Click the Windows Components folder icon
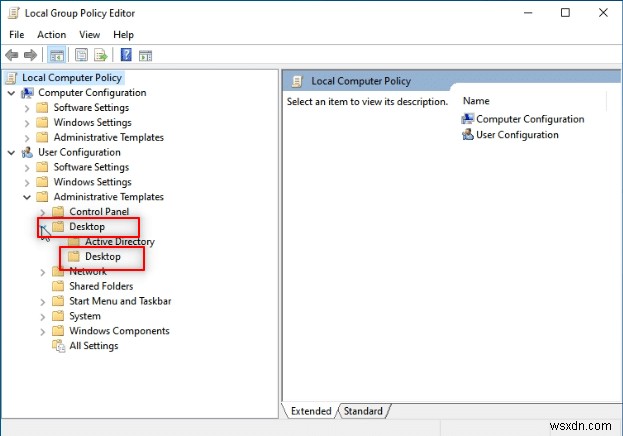Screen dimensions: 623x436 click(x=58, y=331)
